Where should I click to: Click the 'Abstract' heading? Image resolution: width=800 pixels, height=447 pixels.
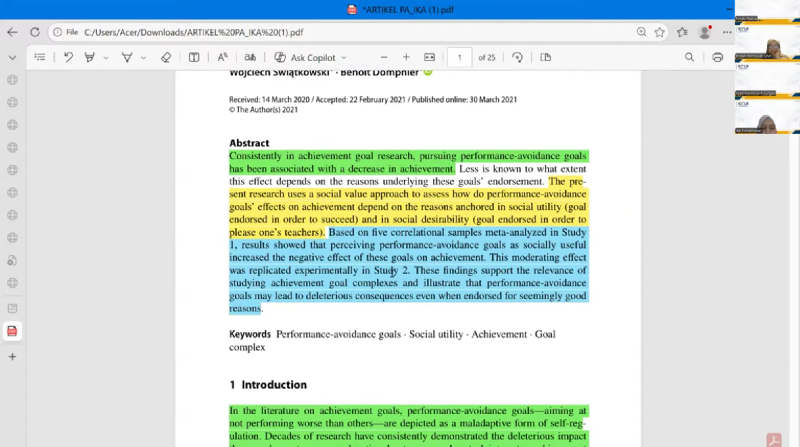coord(249,143)
